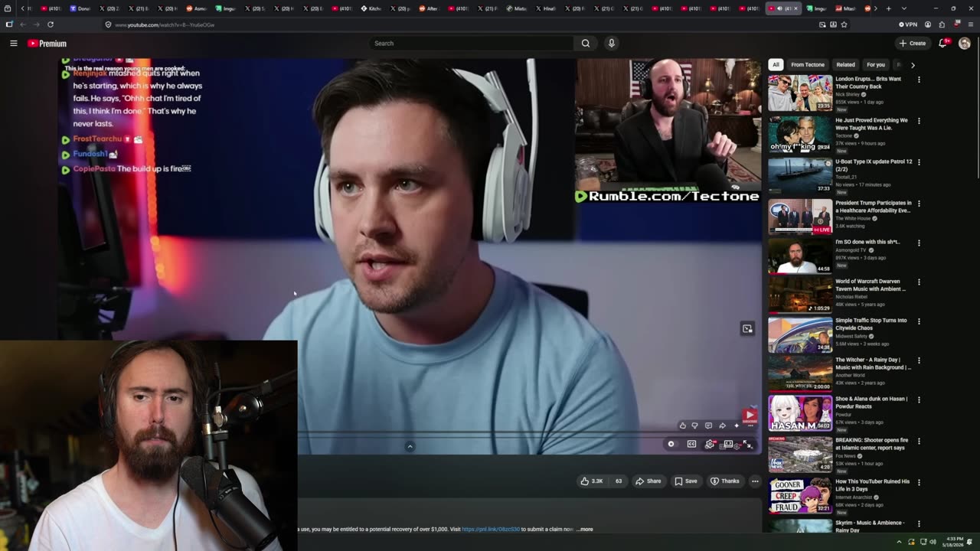The width and height of the screenshot is (980, 551).
Task: Dislike the video with the in-player thumbs-down
Action: pyautogui.click(x=695, y=425)
